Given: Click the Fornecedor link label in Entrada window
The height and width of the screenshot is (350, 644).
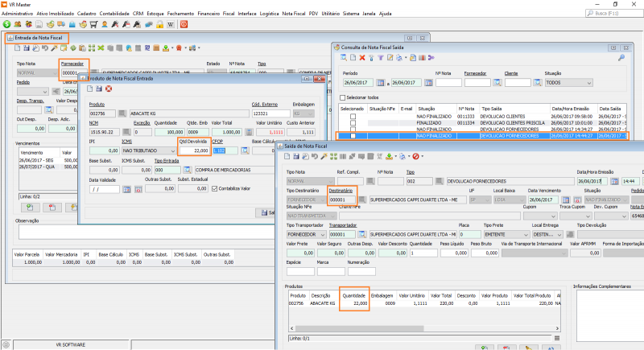Looking at the screenshot, I should click(x=72, y=64).
